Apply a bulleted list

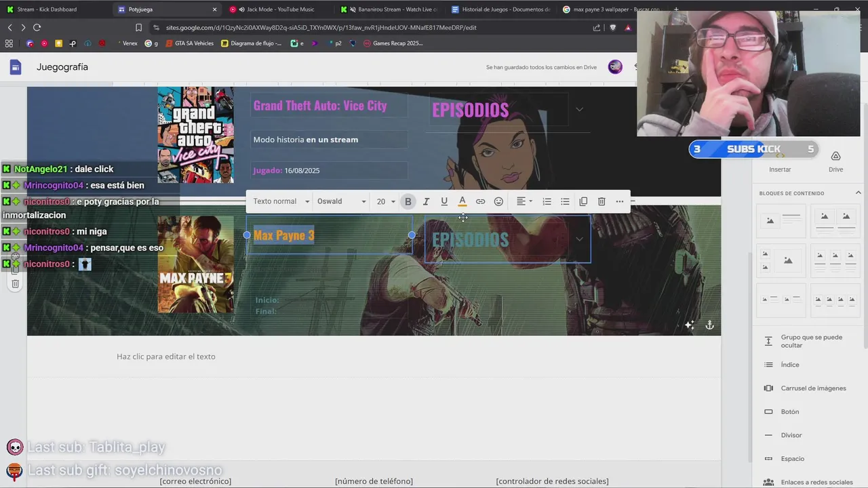point(565,201)
